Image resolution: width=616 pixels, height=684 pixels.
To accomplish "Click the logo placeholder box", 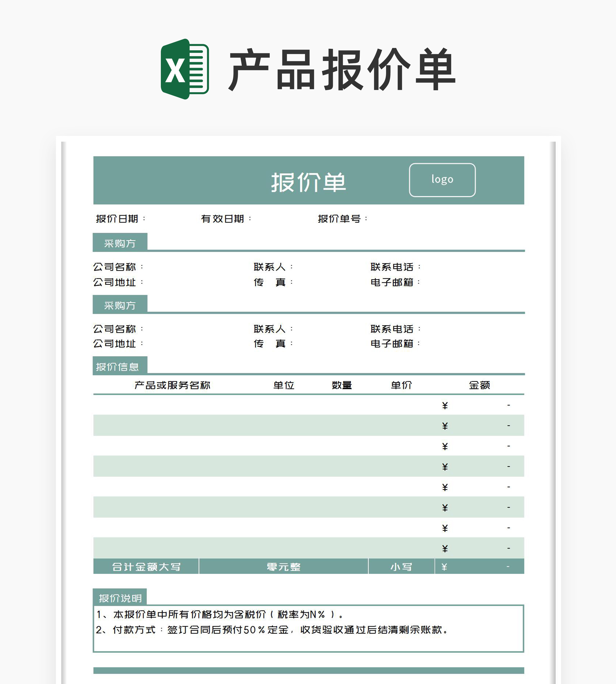I will 442,180.
